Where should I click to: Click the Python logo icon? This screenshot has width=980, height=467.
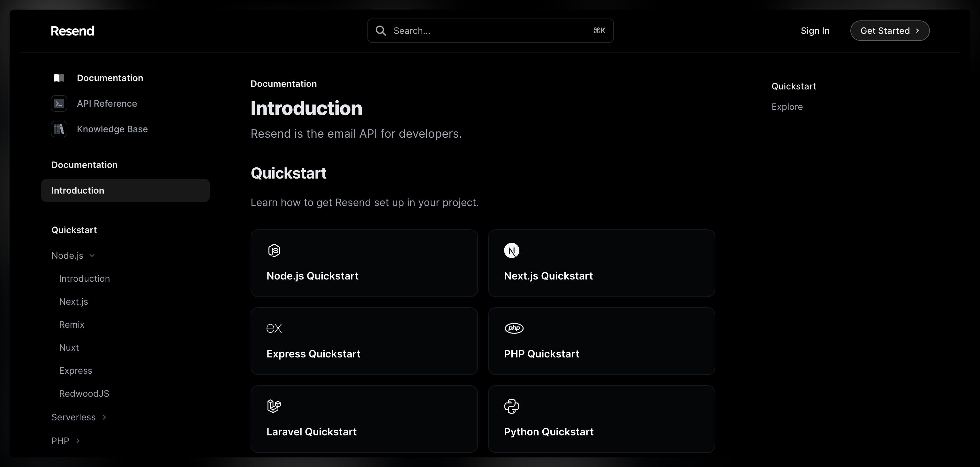point(512,406)
